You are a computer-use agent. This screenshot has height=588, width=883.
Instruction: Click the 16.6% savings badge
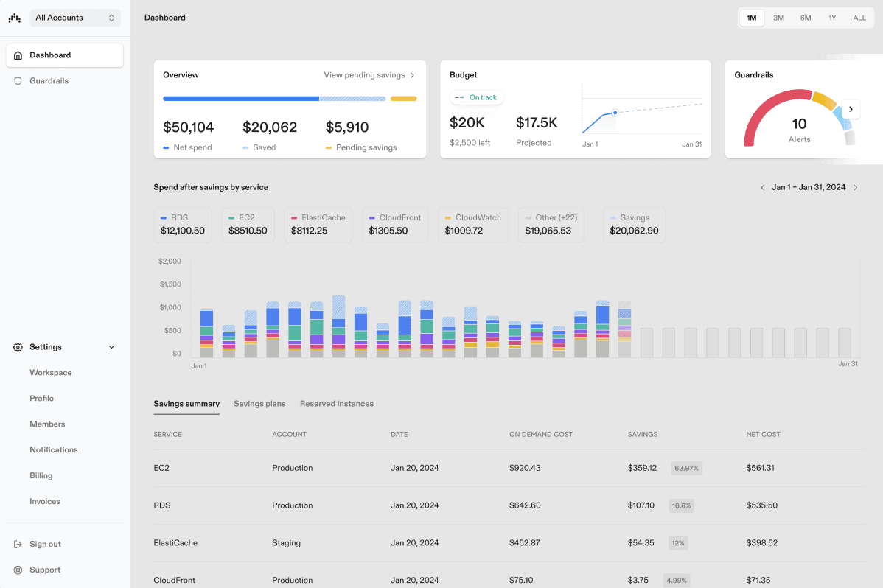tap(681, 505)
